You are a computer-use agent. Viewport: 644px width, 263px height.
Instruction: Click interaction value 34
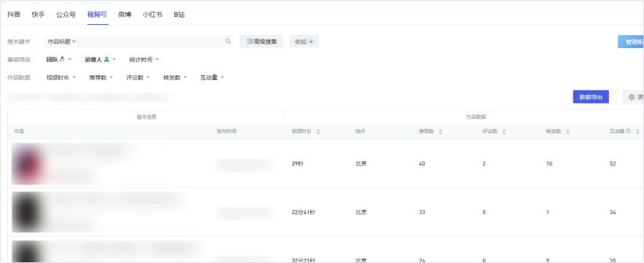(613, 212)
